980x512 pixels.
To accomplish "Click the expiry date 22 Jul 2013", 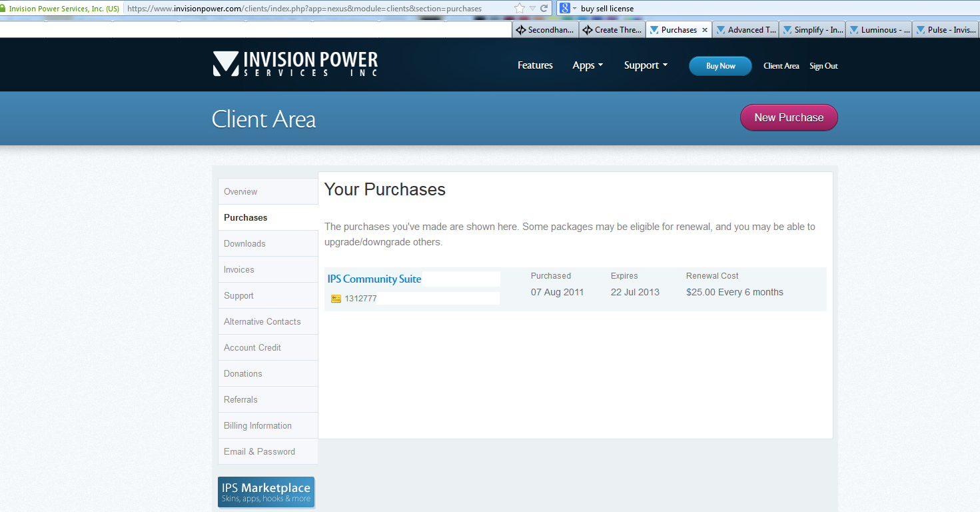I will pos(635,292).
